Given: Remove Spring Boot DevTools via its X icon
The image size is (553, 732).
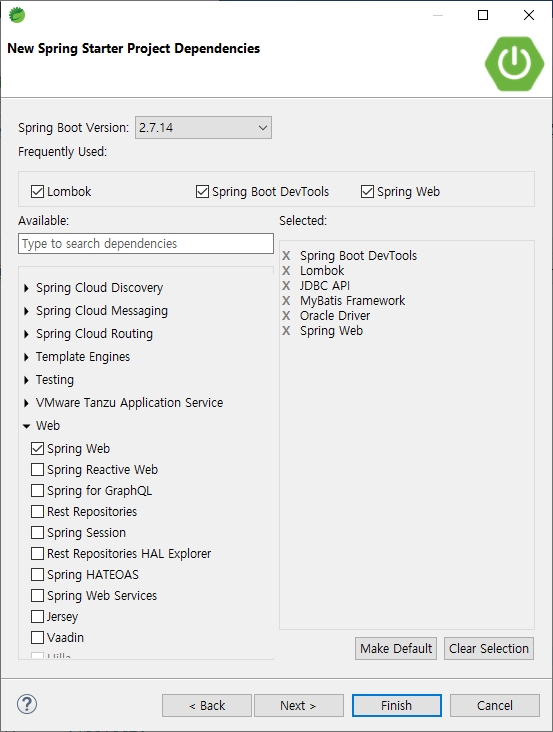Looking at the screenshot, I should [286, 255].
